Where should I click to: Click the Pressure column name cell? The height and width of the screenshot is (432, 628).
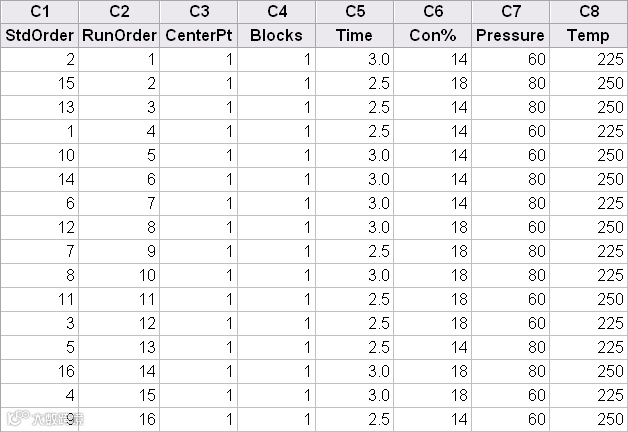(511, 35)
